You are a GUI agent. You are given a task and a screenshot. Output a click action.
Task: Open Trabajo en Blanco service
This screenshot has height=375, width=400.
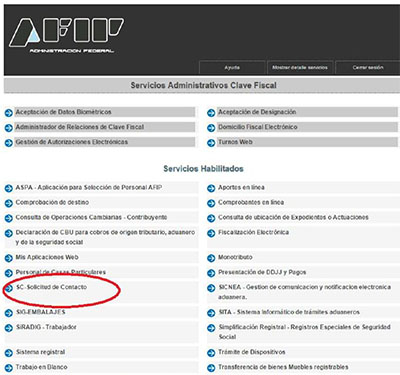coord(42,367)
